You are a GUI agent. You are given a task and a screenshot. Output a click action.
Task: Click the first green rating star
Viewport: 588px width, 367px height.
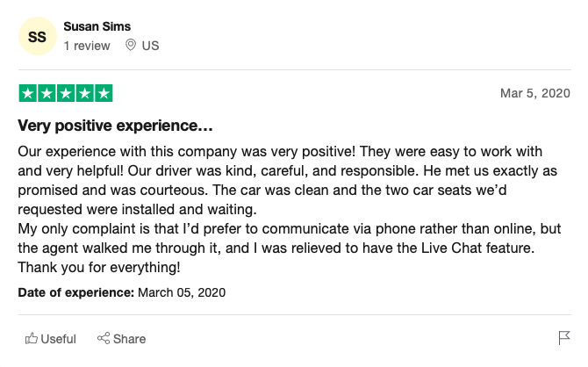click(28, 93)
